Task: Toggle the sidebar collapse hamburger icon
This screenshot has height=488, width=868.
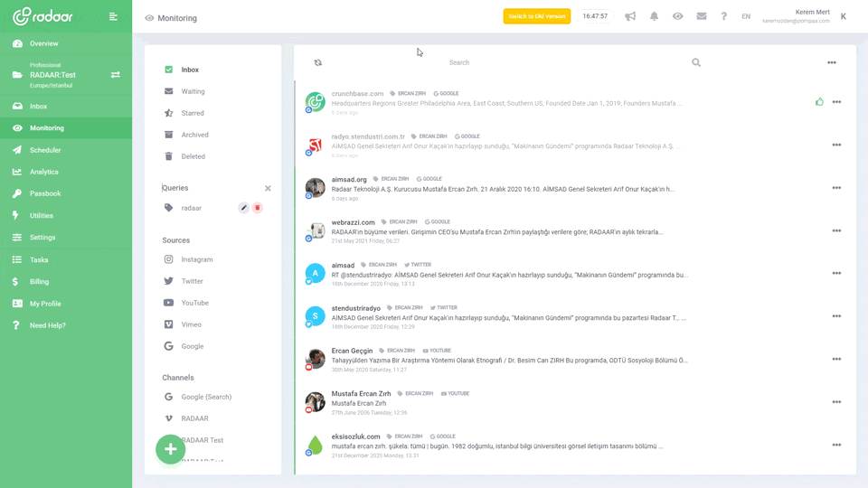Action: 113,16
